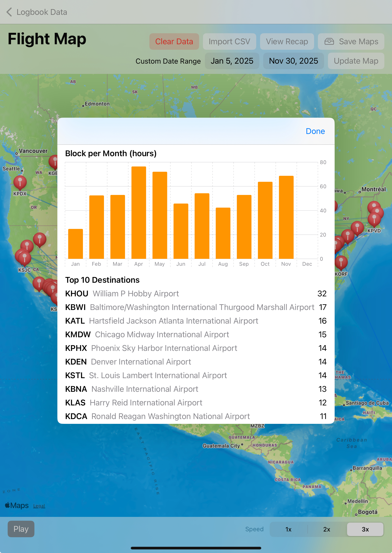Open View Recap
Viewport: 392px width, 553px height.
[287, 42]
